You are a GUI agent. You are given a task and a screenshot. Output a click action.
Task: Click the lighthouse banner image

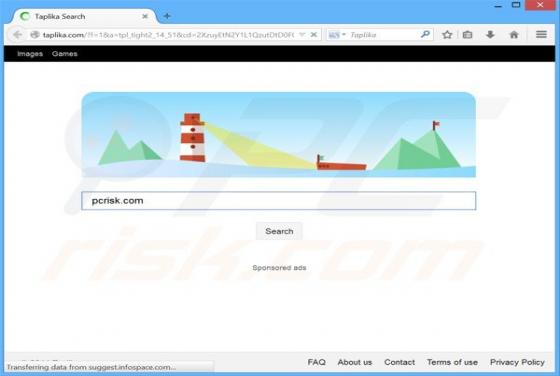click(279, 135)
